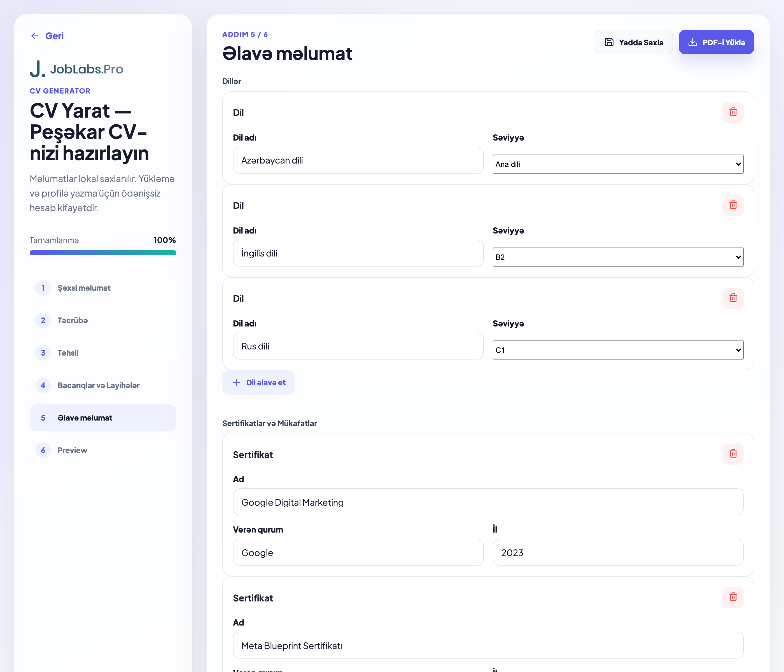Edit the Meta Blueprint Sertifikatı field
Image resolution: width=784 pixels, height=672 pixels.
point(488,645)
